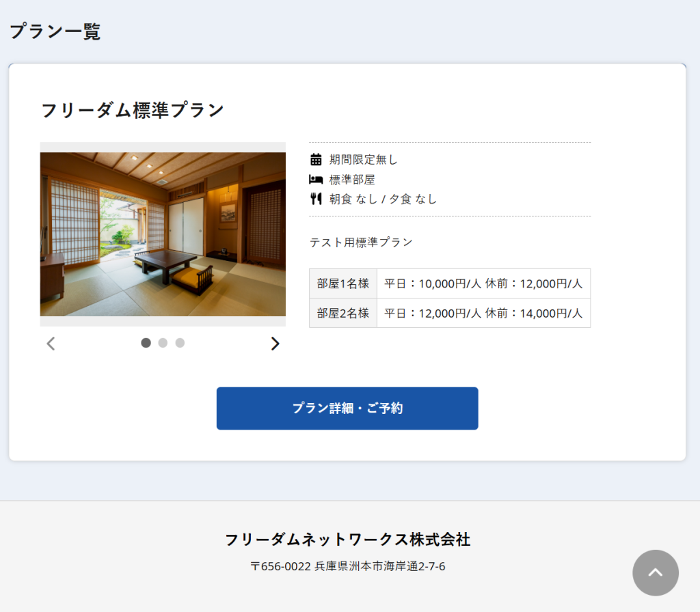
Task: Click the Japanese room photo
Action: point(163,234)
